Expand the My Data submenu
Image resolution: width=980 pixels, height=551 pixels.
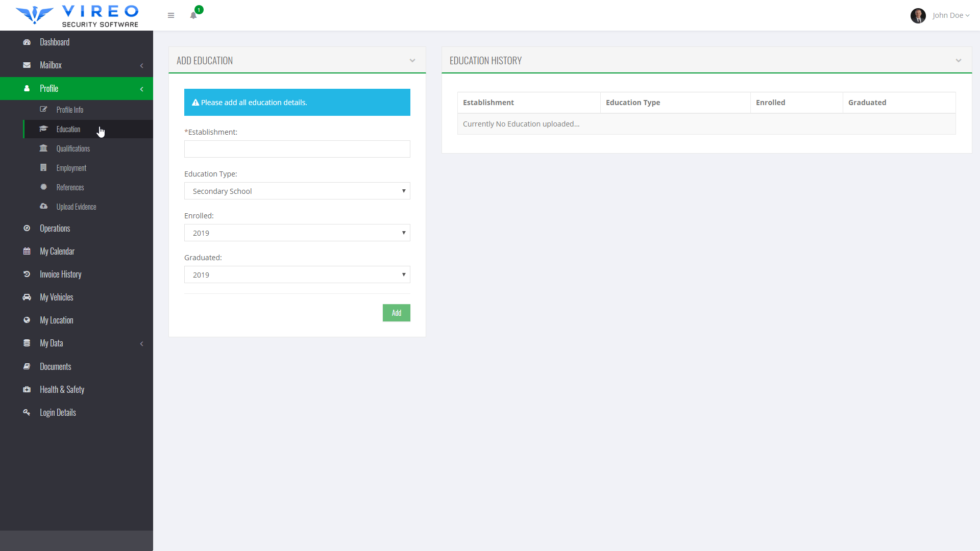[x=142, y=343]
